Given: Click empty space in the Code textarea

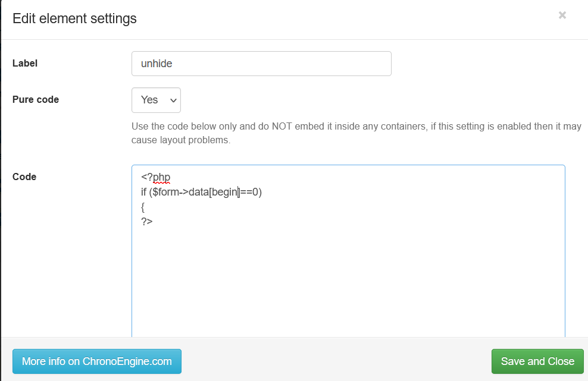Looking at the screenshot, I should pos(348,279).
